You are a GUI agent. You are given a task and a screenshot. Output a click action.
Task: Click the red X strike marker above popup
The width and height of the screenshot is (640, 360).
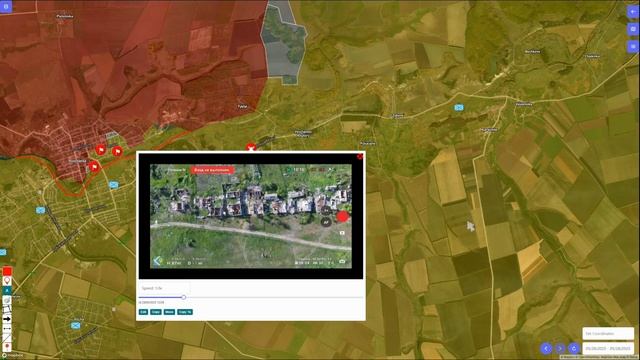tap(251, 147)
